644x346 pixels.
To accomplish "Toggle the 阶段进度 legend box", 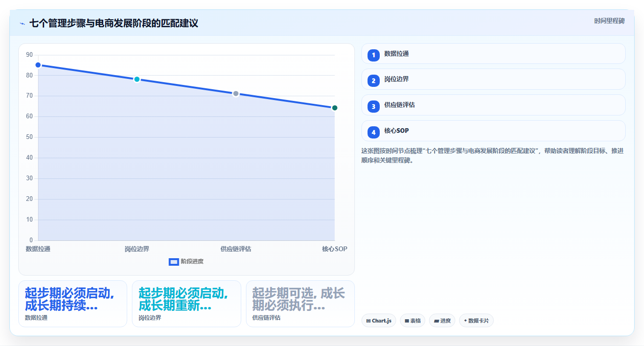I will click(174, 261).
